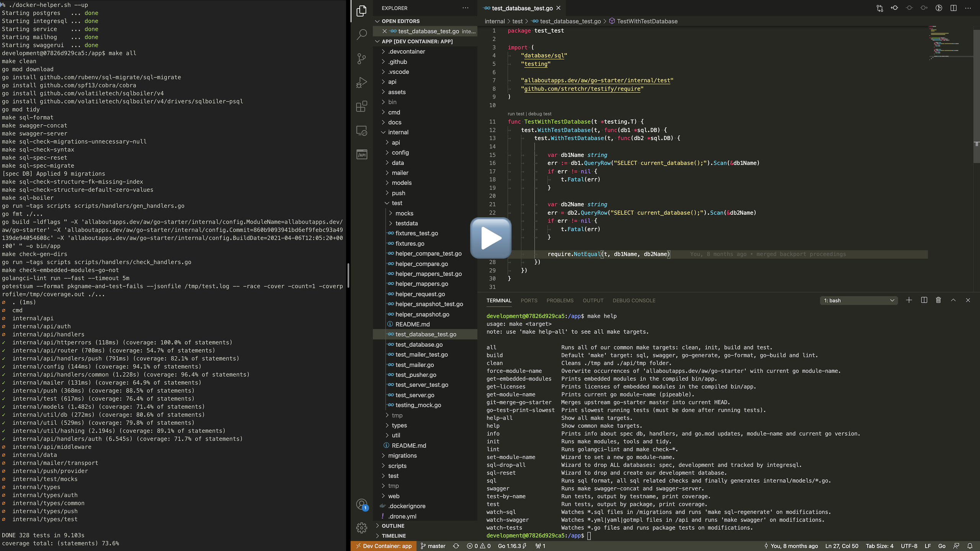Open Remote Explorer in activity bar
The image size is (980, 551).
point(361,130)
